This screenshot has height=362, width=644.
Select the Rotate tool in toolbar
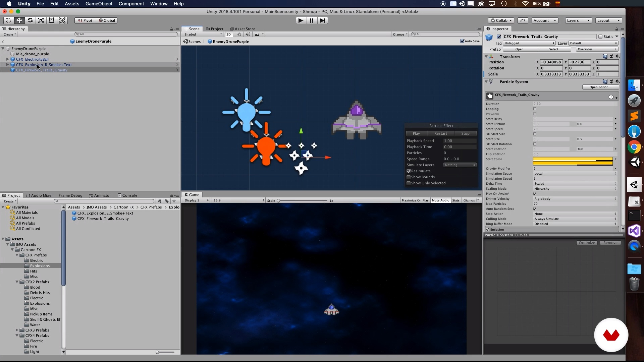tap(30, 20)
